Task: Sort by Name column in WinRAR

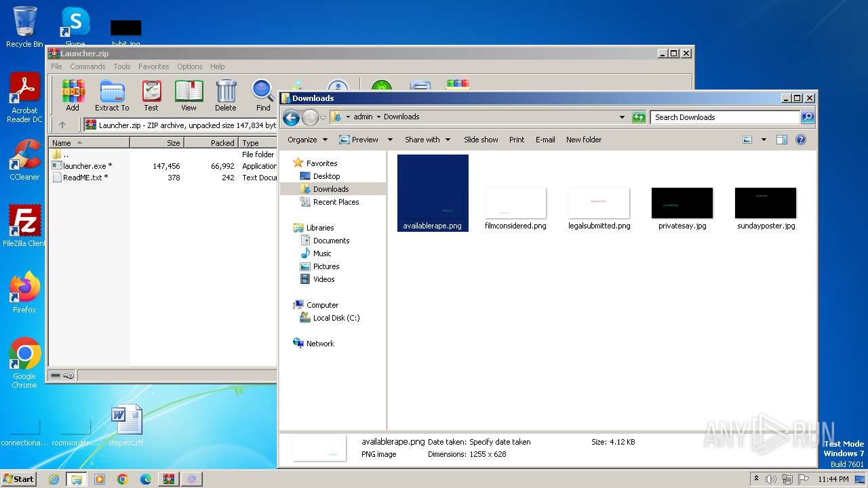Action: pos(89,143)
